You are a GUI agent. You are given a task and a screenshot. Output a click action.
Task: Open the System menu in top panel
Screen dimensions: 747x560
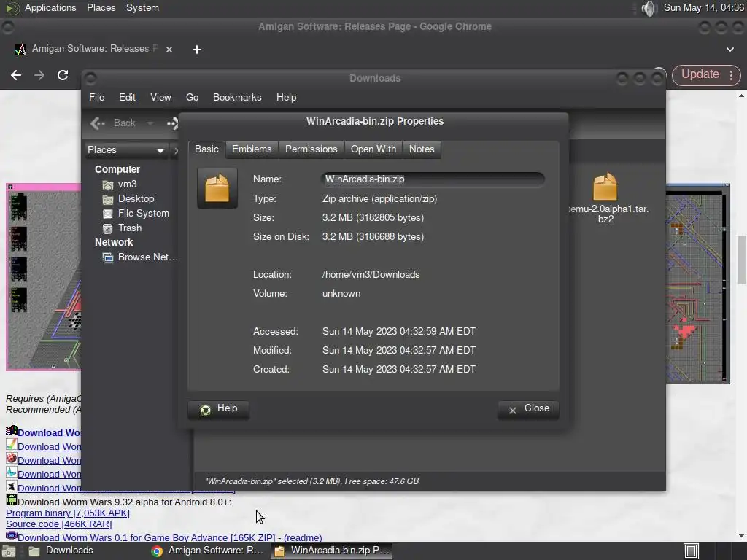142,7
